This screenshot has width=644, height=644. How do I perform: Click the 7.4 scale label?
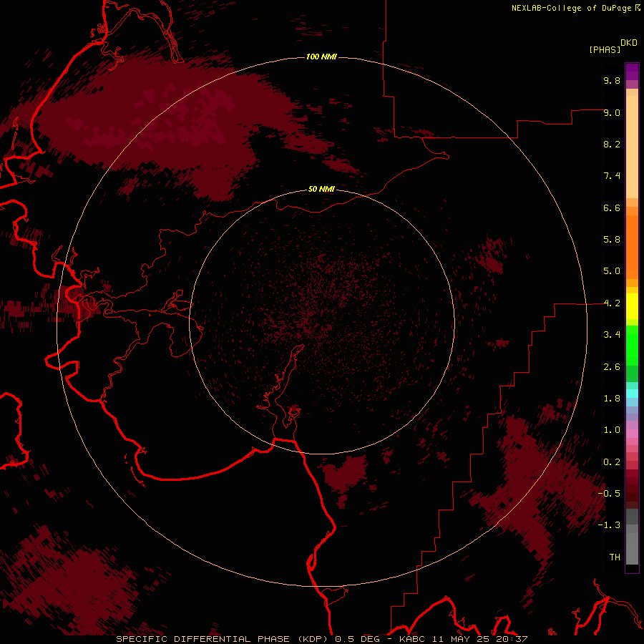pyautogui.click(x=612, y=176)
